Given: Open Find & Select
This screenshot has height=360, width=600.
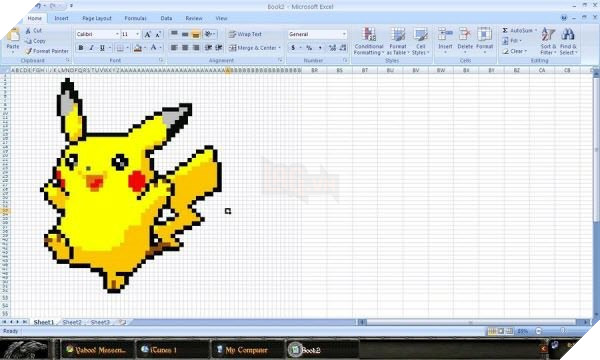Looking at the screenshot, I should (x=568, y=41).
